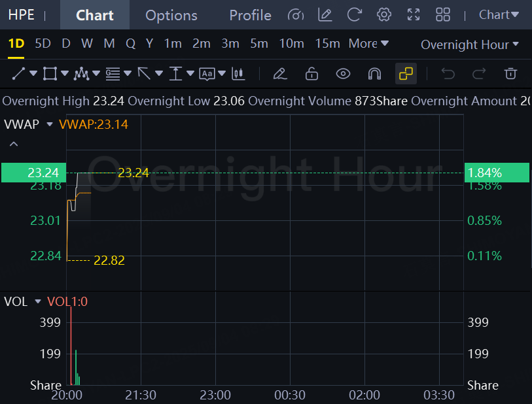
Task: Open chart settings gear icon
Action: coord(384,15)
